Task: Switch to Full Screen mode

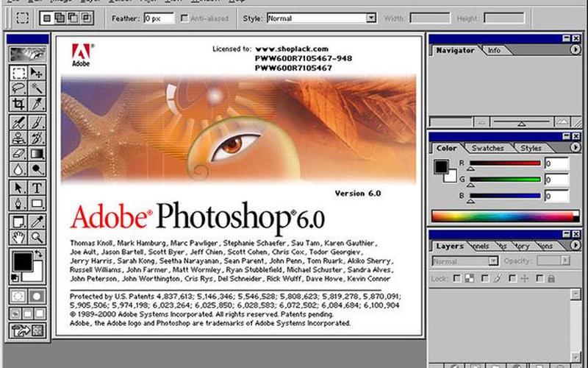Action: pos(40,314)
